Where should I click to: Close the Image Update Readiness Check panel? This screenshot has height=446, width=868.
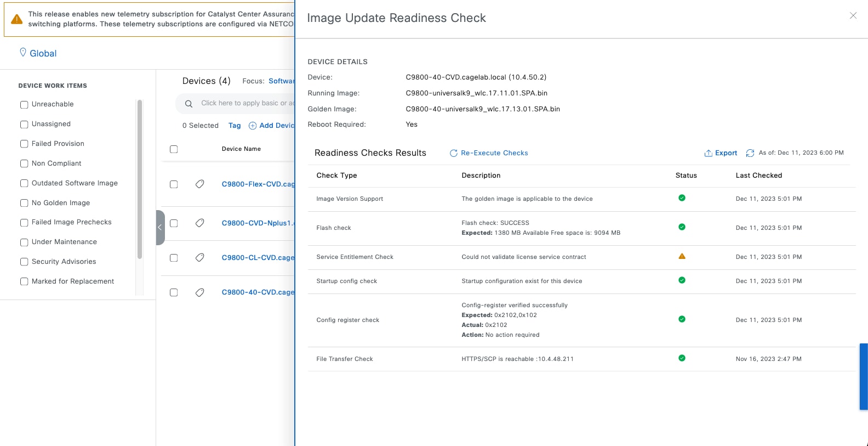click(853, 16)
